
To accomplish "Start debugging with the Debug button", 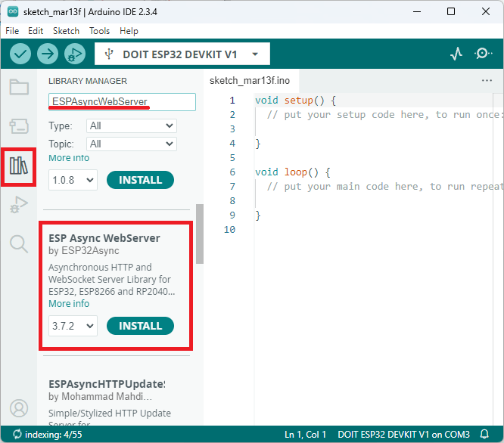I will tap(74, 54).
